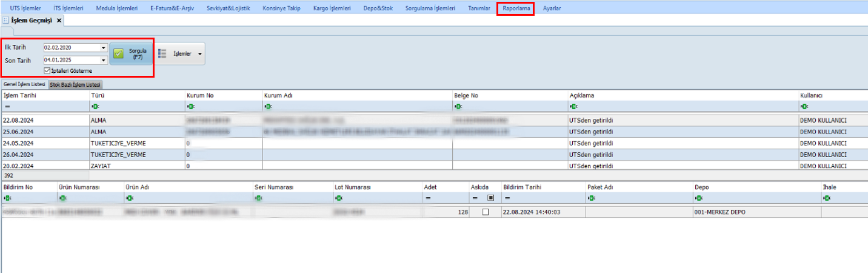Toggle the İptalleri Gösterme checkbox
This screenshot has width=868, height=273.
click(56, 71)
